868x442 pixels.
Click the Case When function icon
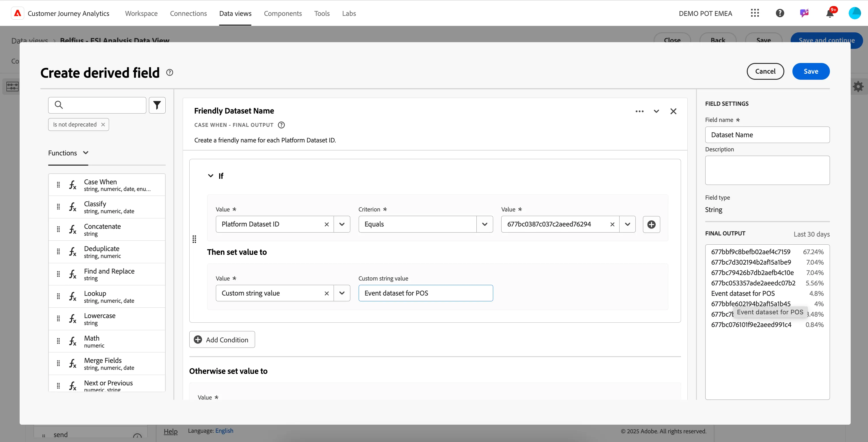tap(73, 185)
